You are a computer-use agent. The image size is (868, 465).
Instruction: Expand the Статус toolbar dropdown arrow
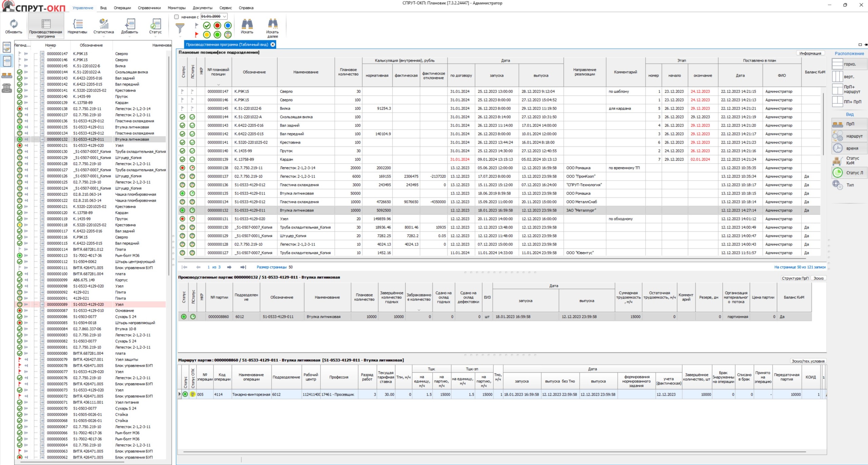pyautogui.click(x=155, y=36)
